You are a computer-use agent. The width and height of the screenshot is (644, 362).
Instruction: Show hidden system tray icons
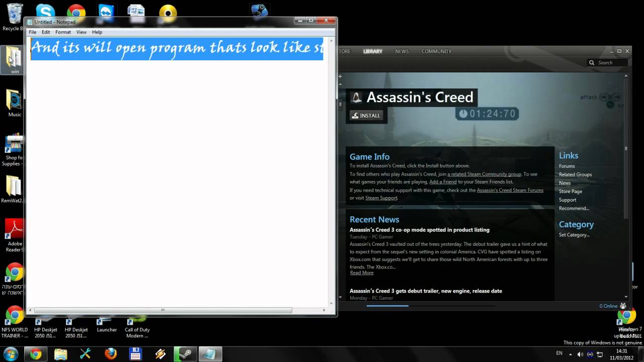coord(571,354)
